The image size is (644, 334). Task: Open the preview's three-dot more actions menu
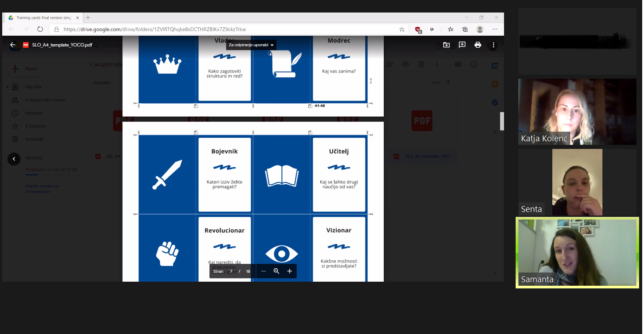pos(493,45)
